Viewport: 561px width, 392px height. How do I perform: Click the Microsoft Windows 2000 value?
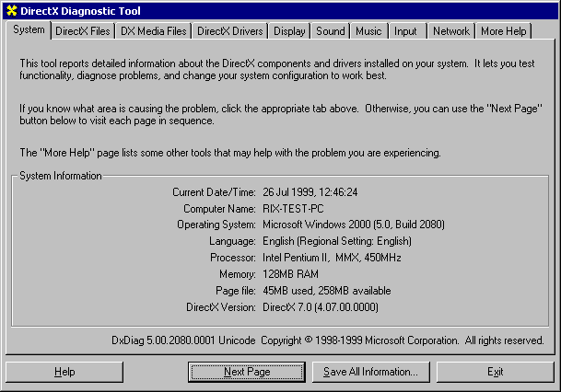(354, 225)
